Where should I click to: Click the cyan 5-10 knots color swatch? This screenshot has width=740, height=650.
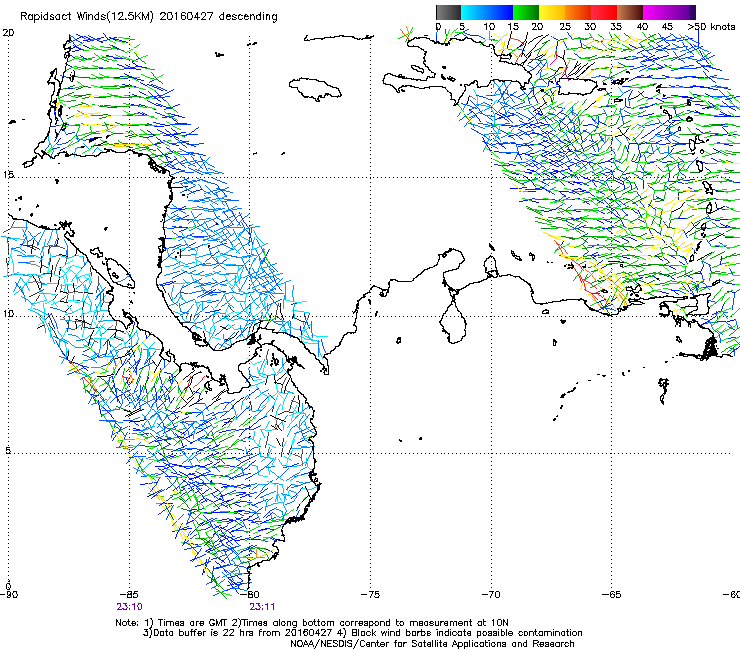coord(474,12)
